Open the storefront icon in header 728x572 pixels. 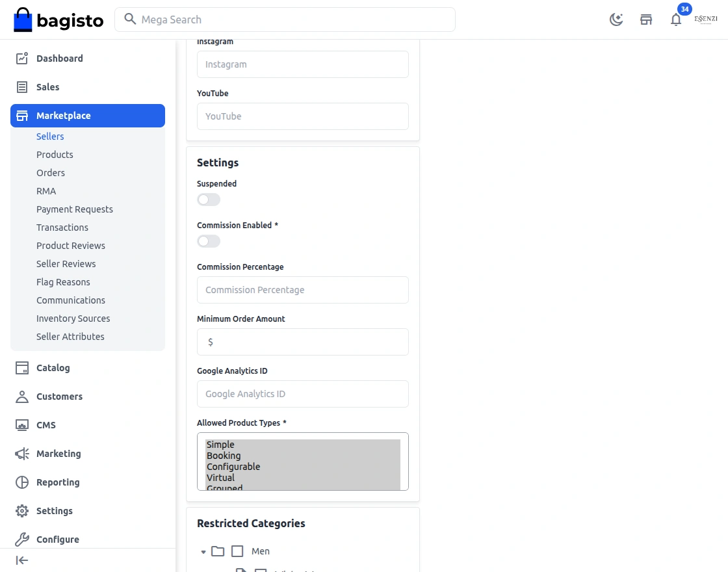tap(646, 19)
